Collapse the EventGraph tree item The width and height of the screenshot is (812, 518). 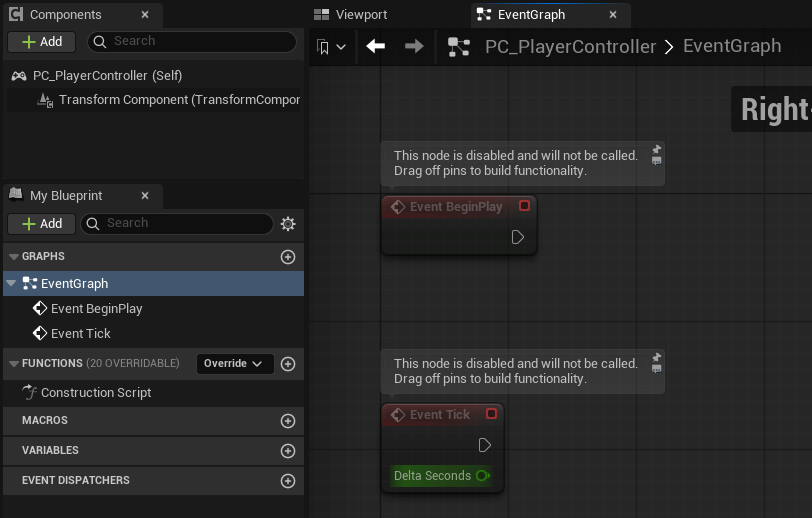coord(11,284)
